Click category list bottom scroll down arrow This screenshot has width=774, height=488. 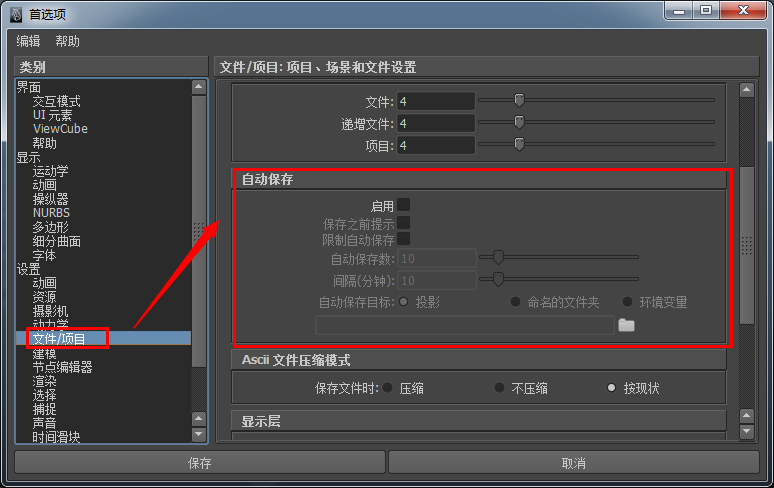click(x=198, y=434)
